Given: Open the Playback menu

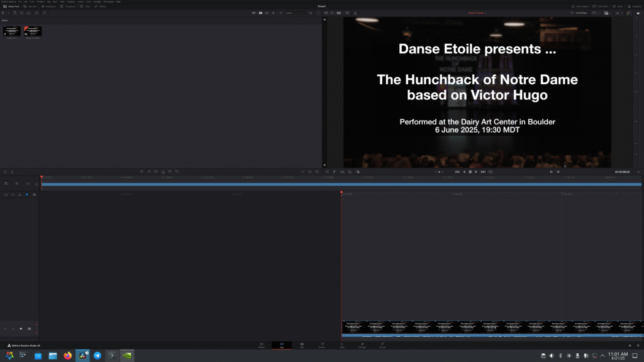Looking at the screenshot, I should pyautogui.click(x=71, y=2).
